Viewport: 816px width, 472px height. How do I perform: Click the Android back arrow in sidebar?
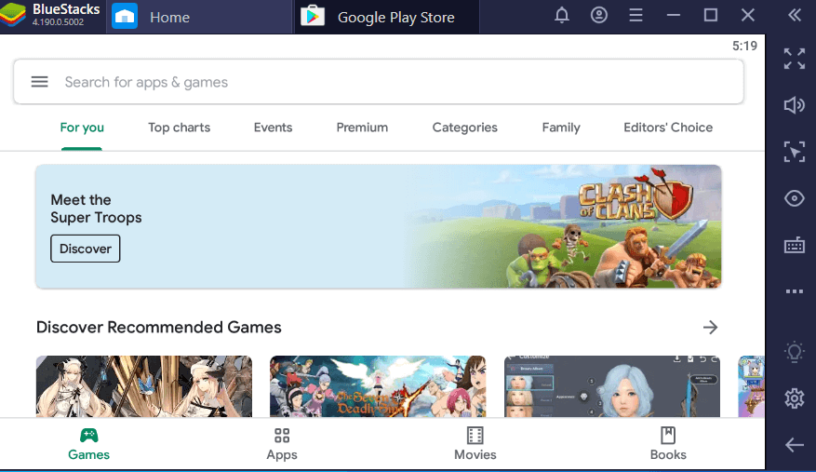794,445
